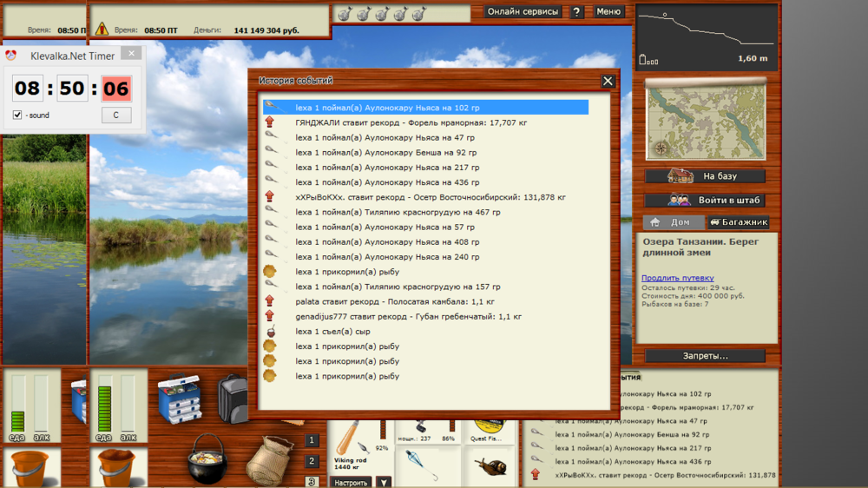Viewport: 868px width, 488px height.
Task: Open the Меню dropdown
Action: coord(608,12)
